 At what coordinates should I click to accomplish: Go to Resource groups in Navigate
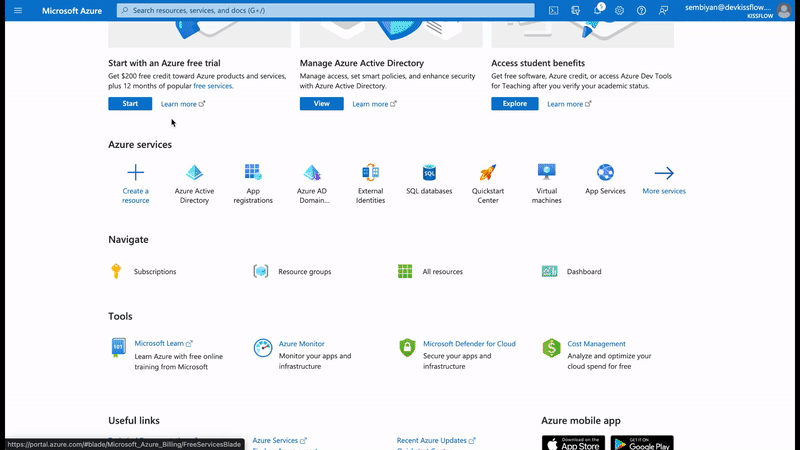click(305, 271)
